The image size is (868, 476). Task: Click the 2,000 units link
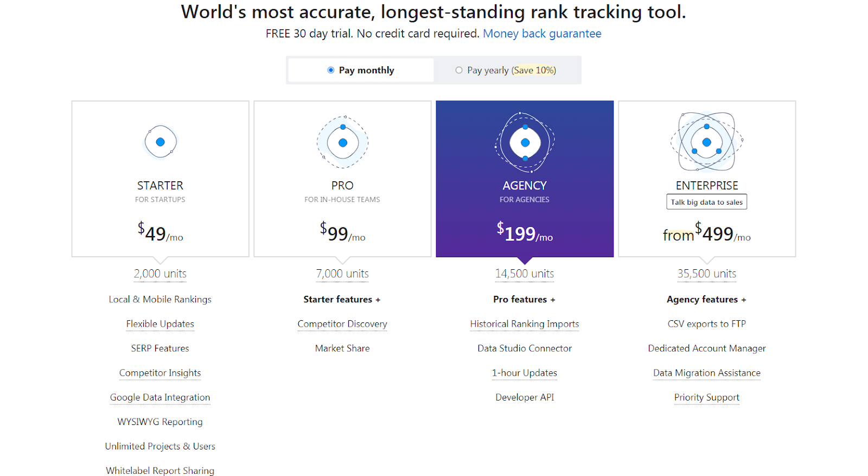pyautogui.click(x=160, y=274)
